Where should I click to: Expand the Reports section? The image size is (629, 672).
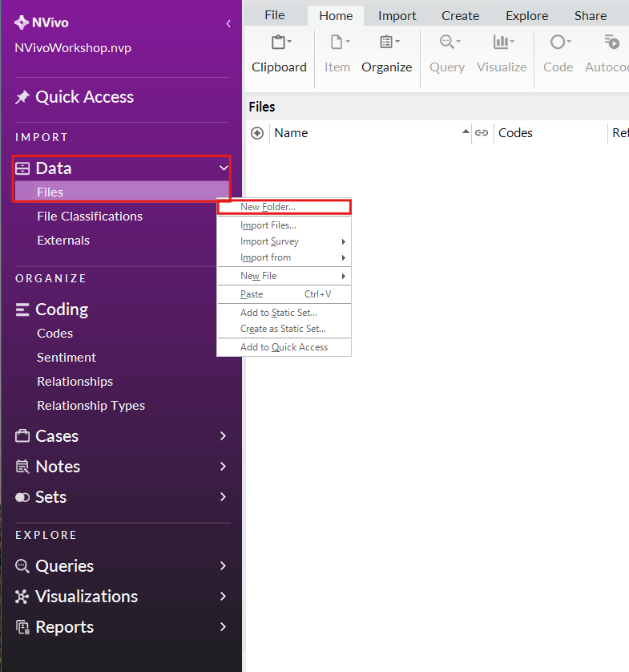(x=223, y=626)
